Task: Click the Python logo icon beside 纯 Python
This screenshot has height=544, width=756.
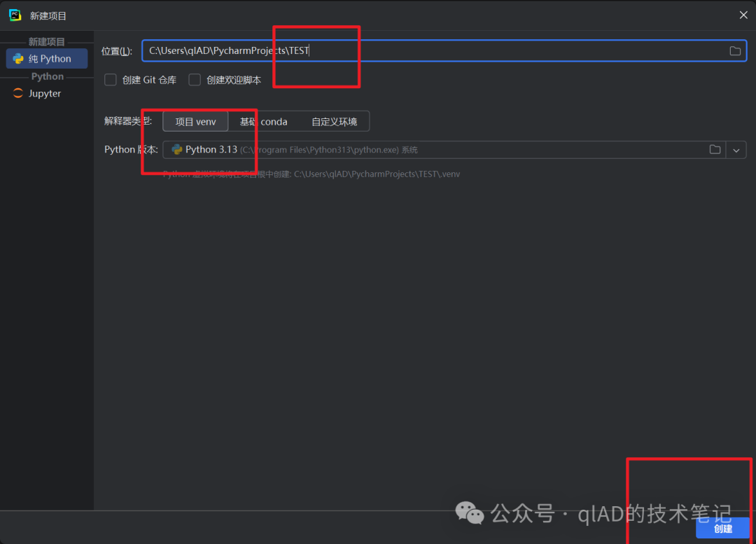Action: [18, 59]
